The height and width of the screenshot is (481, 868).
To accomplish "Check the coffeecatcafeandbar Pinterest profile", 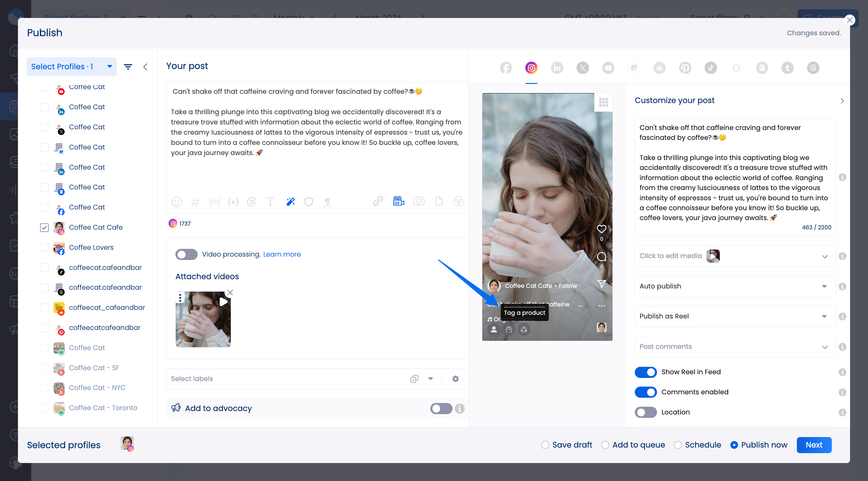I will [x=44, y=328].
